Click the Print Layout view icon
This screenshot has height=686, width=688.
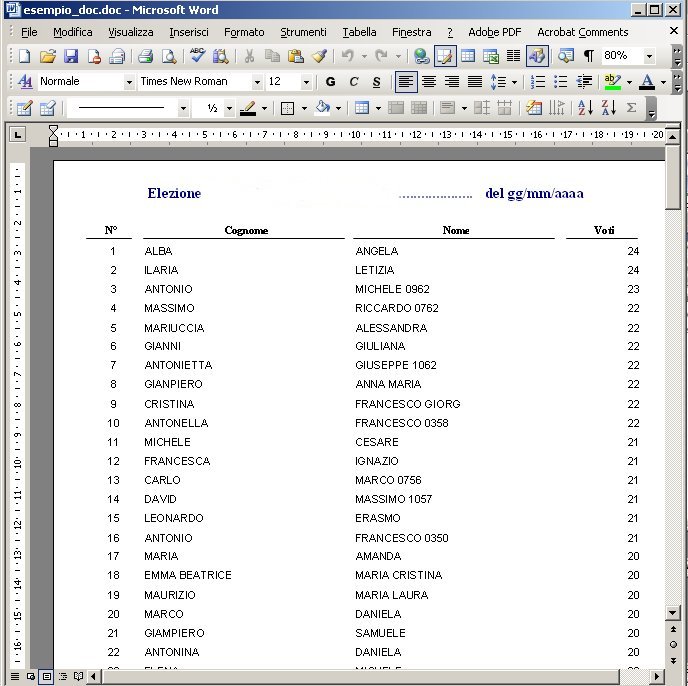47,676
